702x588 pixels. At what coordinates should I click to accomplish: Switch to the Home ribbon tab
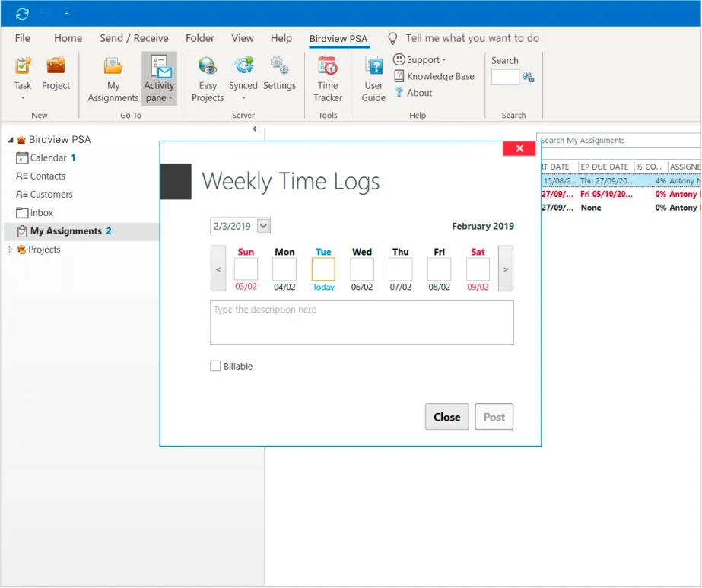pos(68,38)
